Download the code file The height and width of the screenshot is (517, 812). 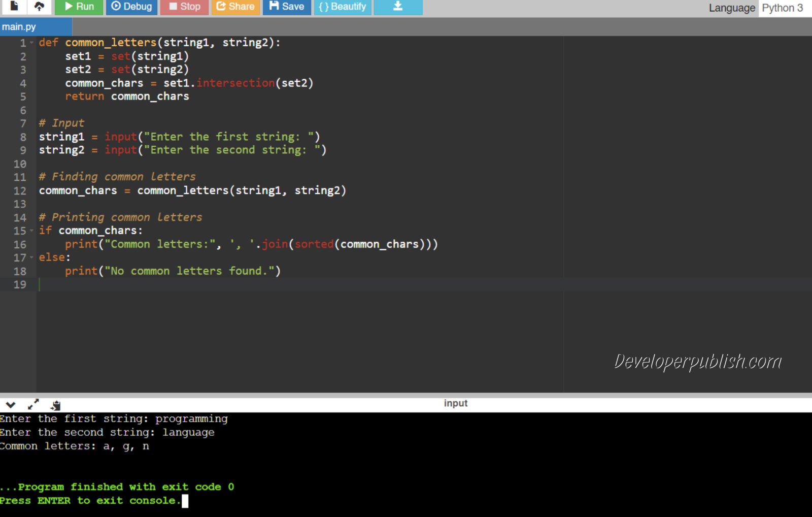coord(397,7)
